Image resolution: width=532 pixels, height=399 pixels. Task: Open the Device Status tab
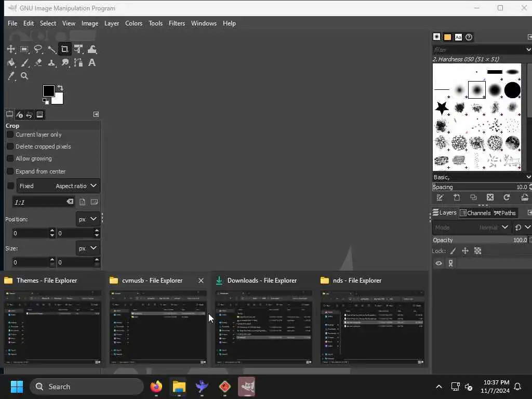pos(19,115)
